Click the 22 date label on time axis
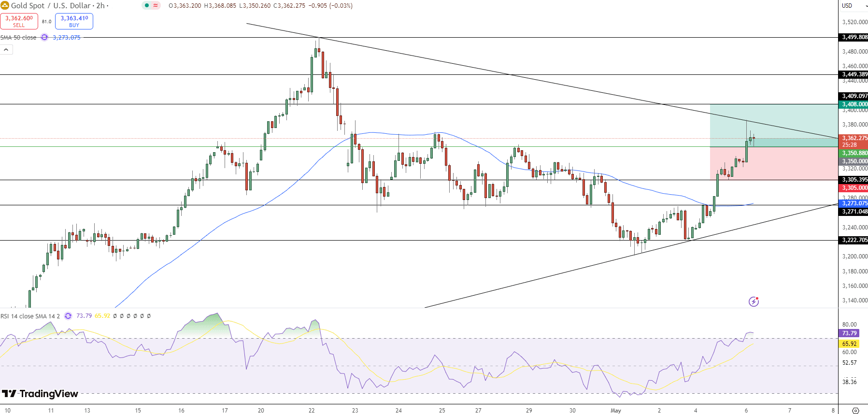Image resolution: width=868 pixels, height=414 pixels. tap(312, 411)
